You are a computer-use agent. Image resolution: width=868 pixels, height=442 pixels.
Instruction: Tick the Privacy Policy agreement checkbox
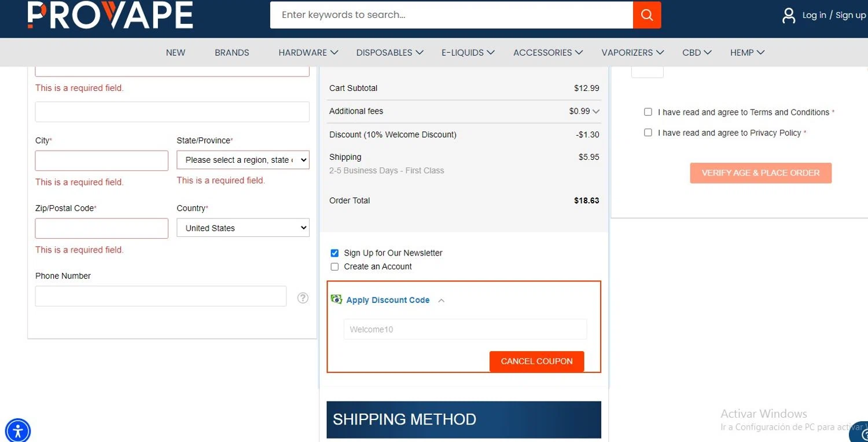tap(648, 133)
